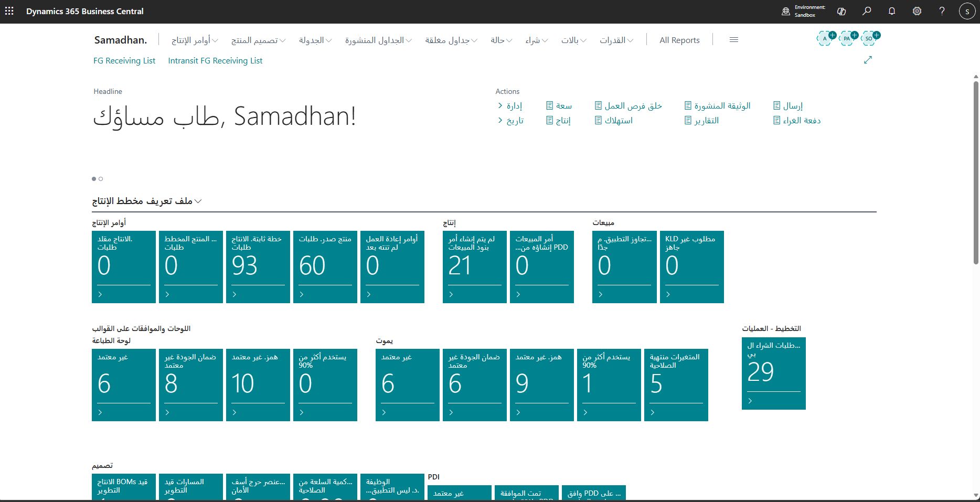Click the PA teammate avatar
Image resolution: width=980 pixels, height=502 pixels.
click(847, 38)
